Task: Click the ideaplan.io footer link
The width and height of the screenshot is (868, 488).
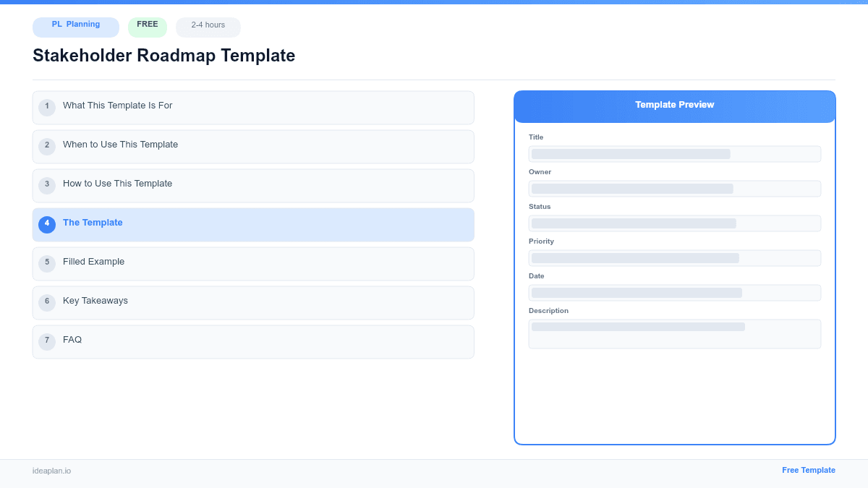Action: tap(51, 471)
